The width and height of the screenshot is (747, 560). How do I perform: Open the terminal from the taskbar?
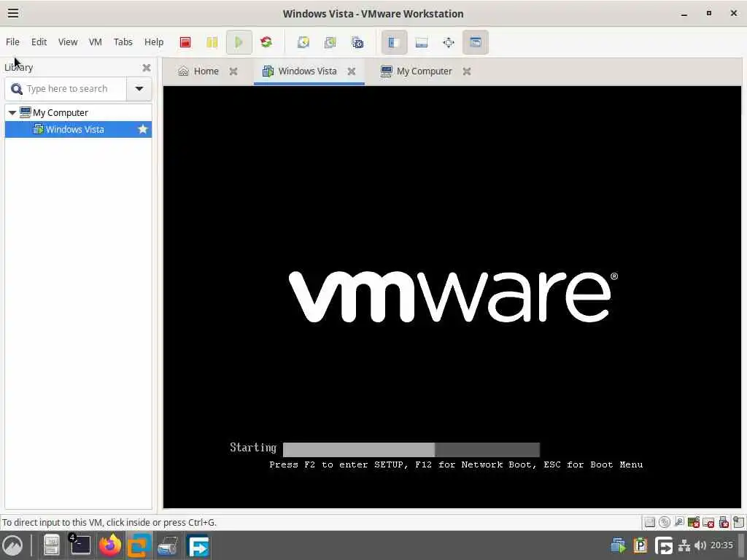[80, 545]
